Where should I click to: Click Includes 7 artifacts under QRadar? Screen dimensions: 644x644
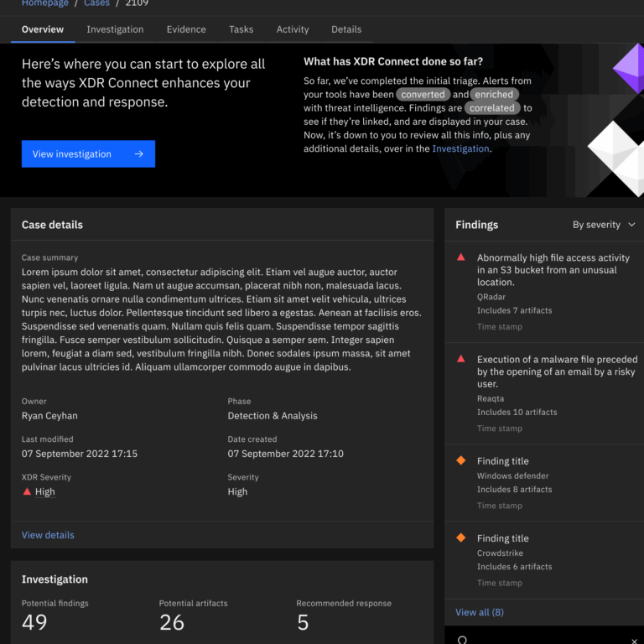point(514,310)
